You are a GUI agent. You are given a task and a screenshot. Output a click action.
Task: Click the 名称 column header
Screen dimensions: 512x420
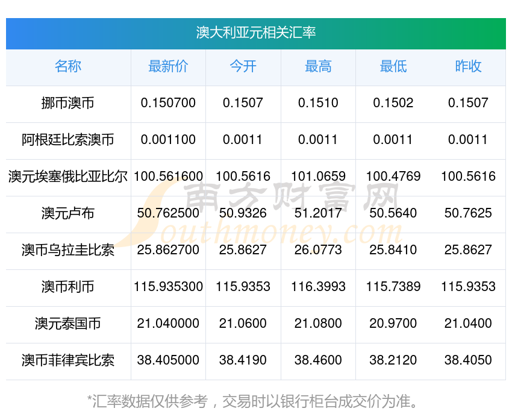(68, 66)
